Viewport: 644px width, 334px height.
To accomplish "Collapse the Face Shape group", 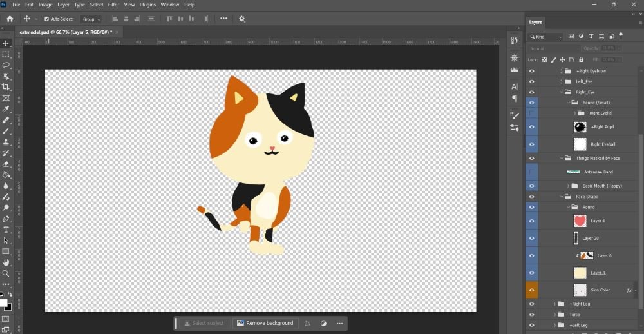I will pos(561,197).
